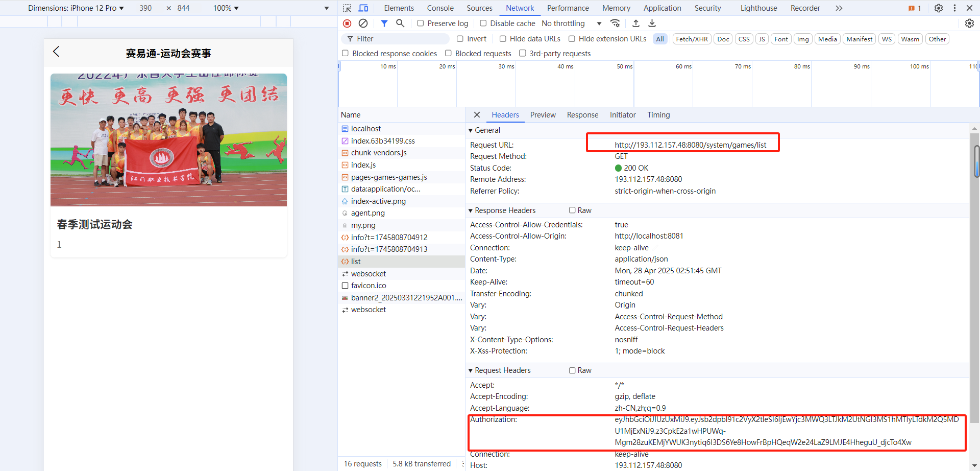Viewport: 980px width, 471px height.
Task: Stop recording network log
Action: click(347, 23)
